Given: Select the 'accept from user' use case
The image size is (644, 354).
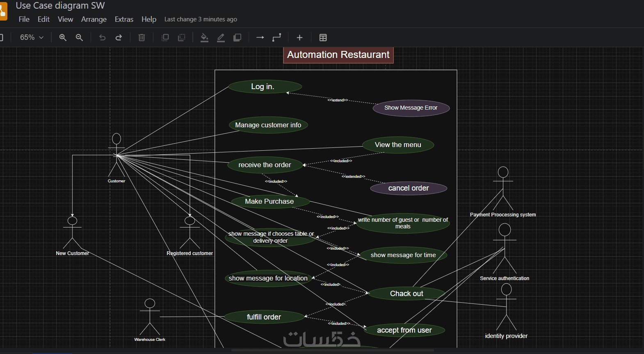Looking at the screenshot, I should click(404, 330).
